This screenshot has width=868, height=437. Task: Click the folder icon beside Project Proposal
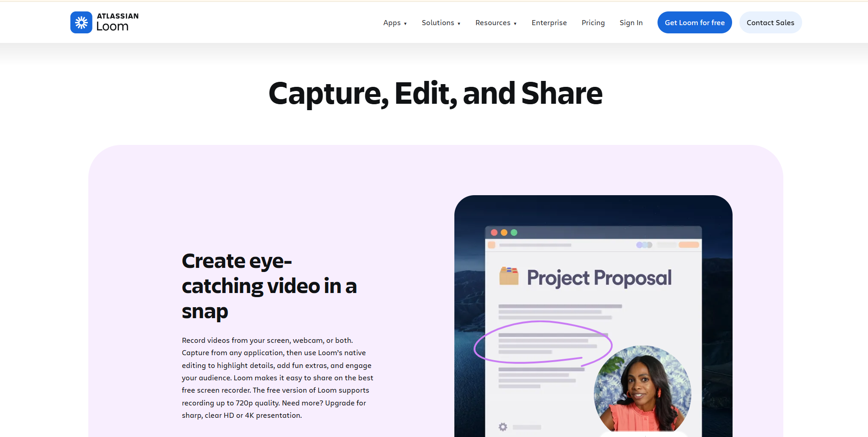pyautogui.click(x=509, y=276)
